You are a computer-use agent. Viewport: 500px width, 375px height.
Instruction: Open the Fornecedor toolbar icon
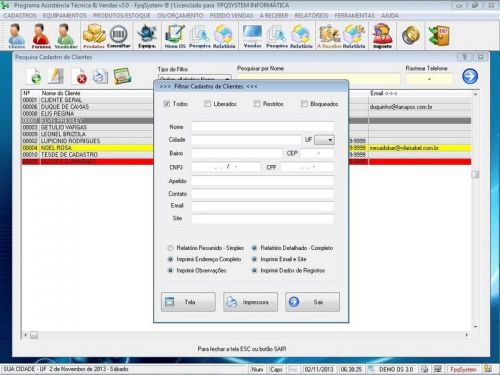click(x=41, y=36)
